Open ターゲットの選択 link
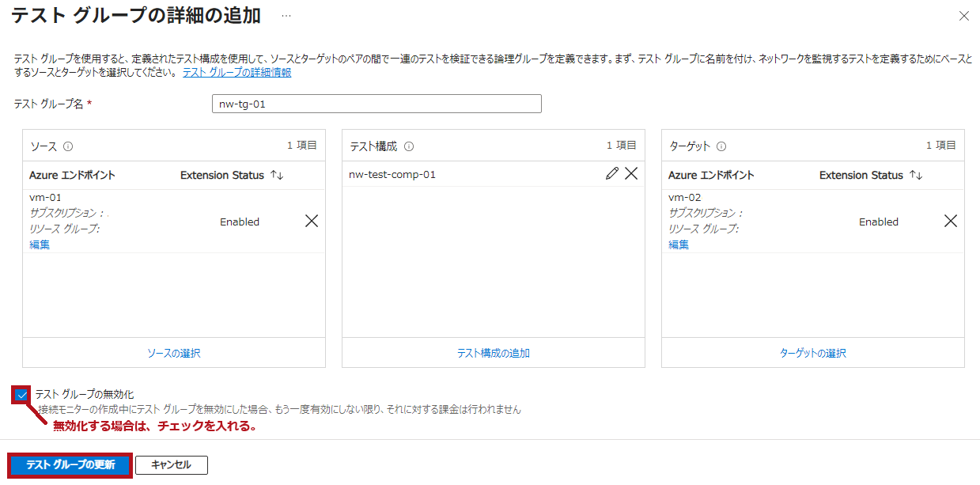This screenshot has height=485, width=980. (x=813, y=353)
